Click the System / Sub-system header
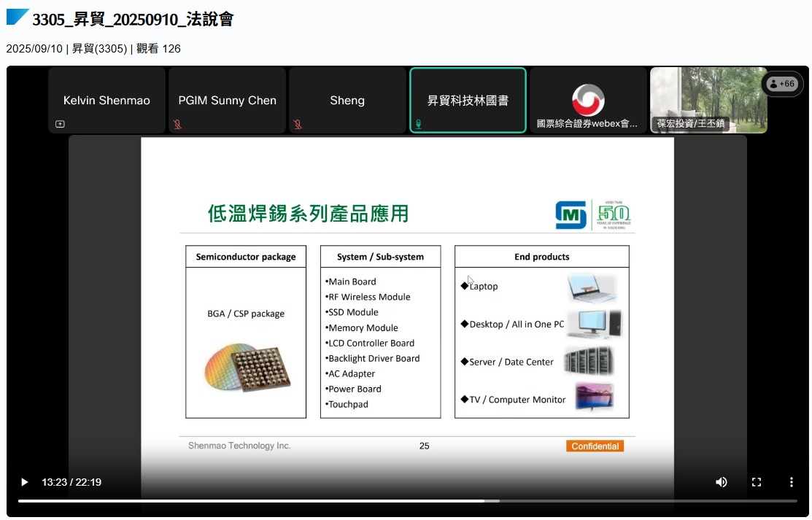812x520 pixels. 381,257
